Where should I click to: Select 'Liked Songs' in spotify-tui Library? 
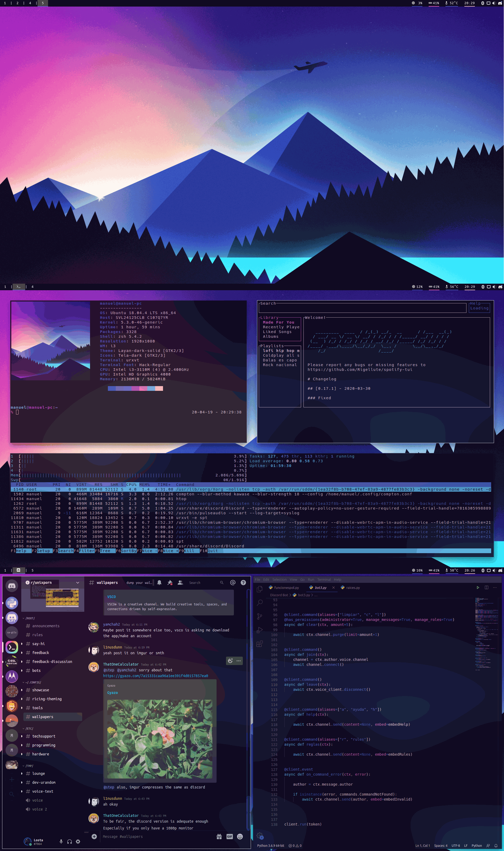pos(277,332)
